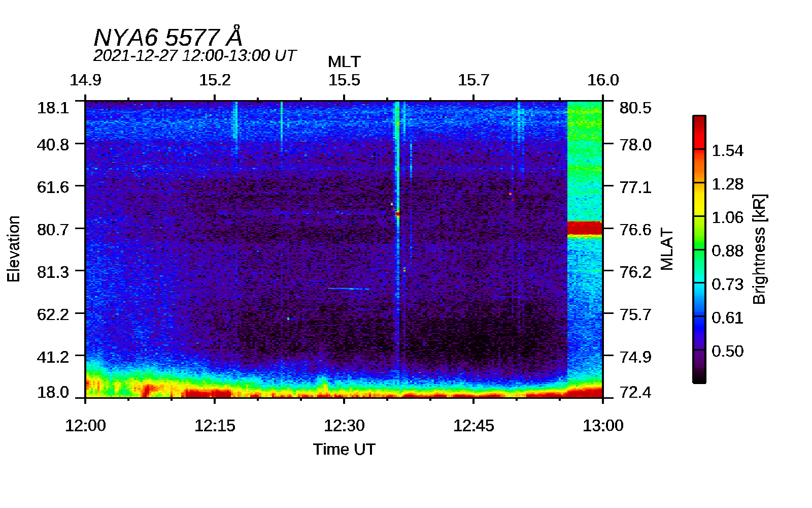Click MLAT tick label 77.1

coord(635,187)
